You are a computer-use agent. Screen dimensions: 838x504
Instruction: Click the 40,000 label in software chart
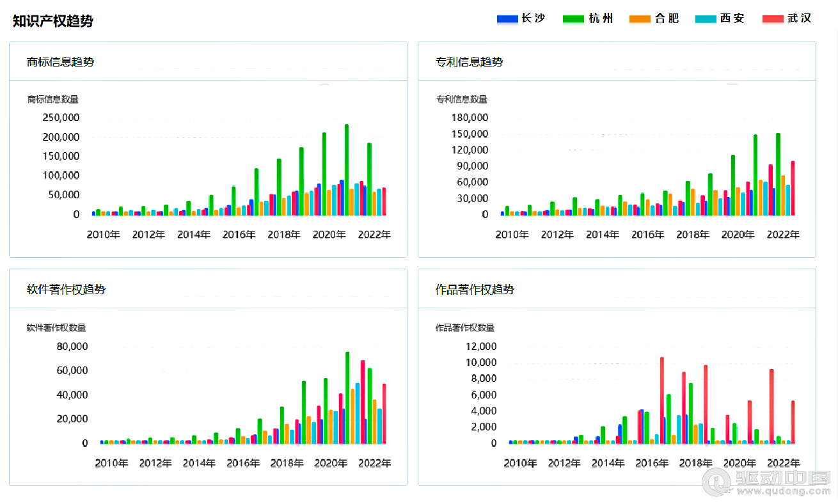72,395
